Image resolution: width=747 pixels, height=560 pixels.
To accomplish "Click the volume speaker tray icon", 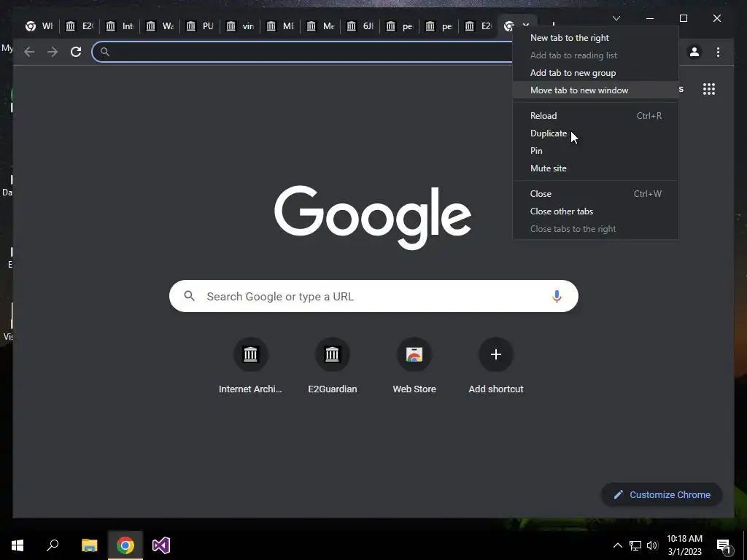I will click(652, 545).
